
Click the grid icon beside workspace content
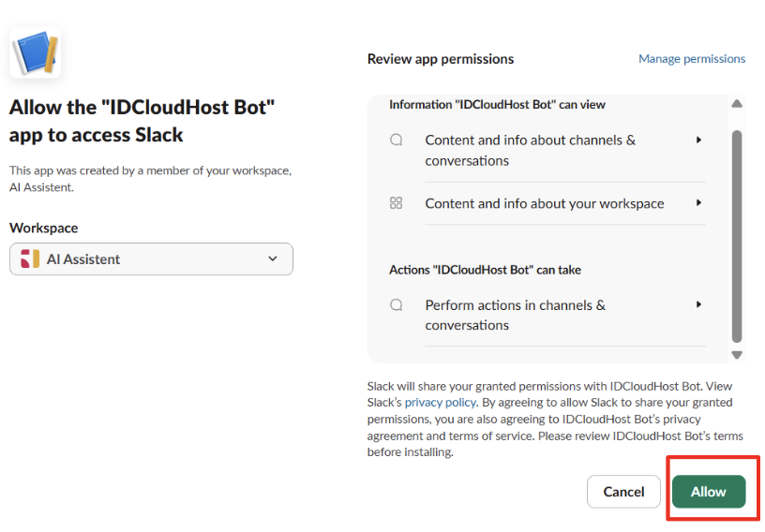pyautogui.click(x=397, y=203)
